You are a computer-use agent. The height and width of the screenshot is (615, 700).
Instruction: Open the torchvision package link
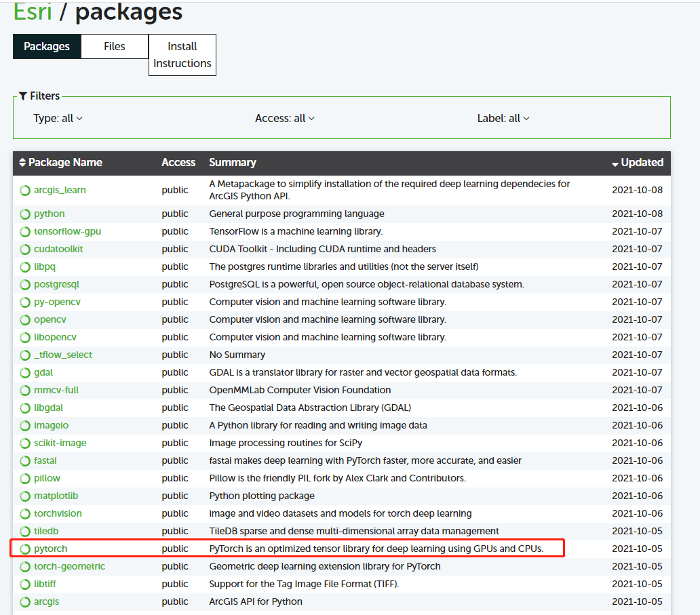pos(58,514)
